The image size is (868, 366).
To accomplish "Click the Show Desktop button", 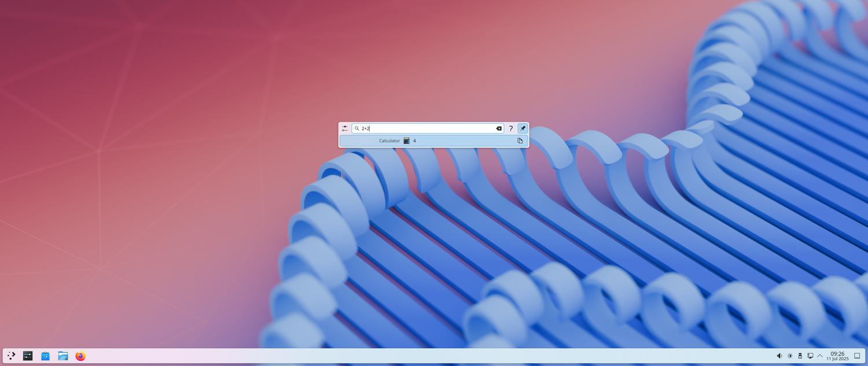I will (858, 356).
